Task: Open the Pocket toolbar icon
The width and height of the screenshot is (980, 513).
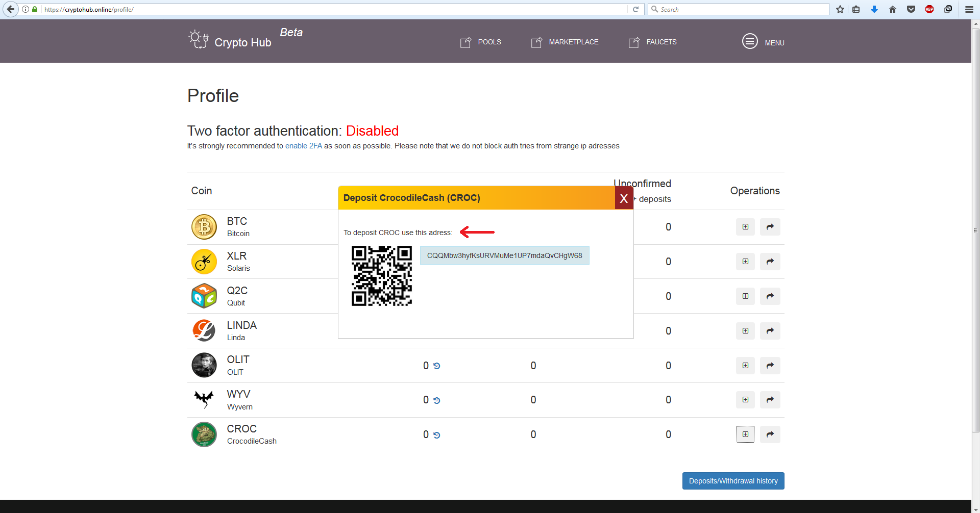Action: click(911, 9)
